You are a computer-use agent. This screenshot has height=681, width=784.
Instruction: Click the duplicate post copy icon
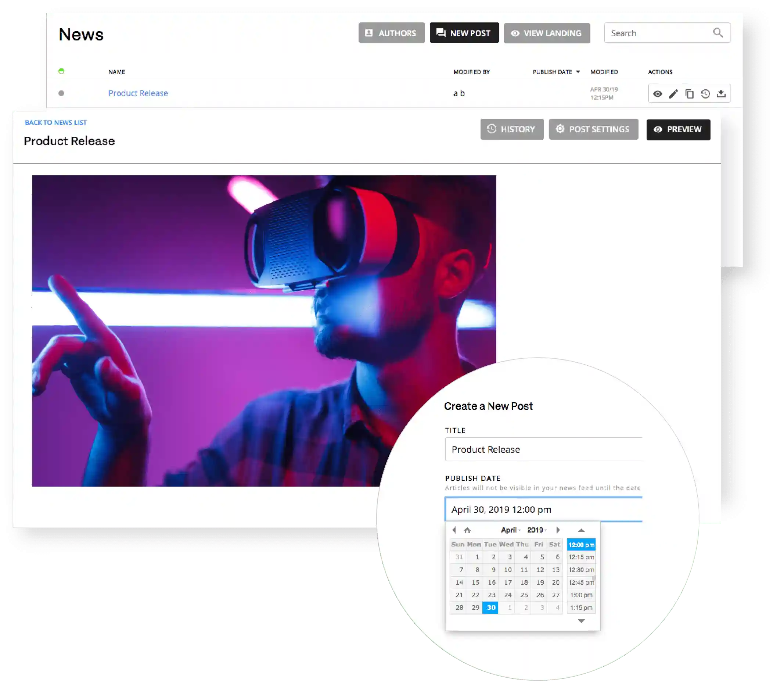tap(690, 94)
